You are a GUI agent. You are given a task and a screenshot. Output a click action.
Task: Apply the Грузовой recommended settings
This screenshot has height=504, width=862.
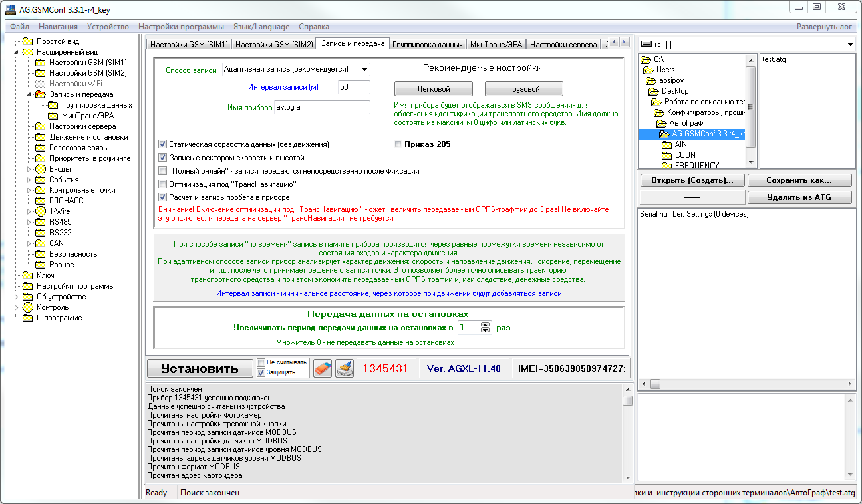[524, 89]
